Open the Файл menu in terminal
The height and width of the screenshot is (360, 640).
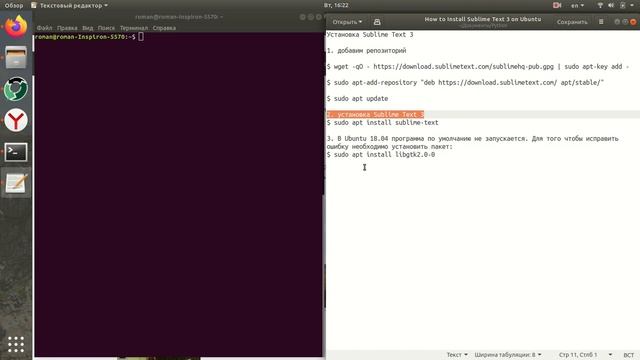tap(44, 28)
